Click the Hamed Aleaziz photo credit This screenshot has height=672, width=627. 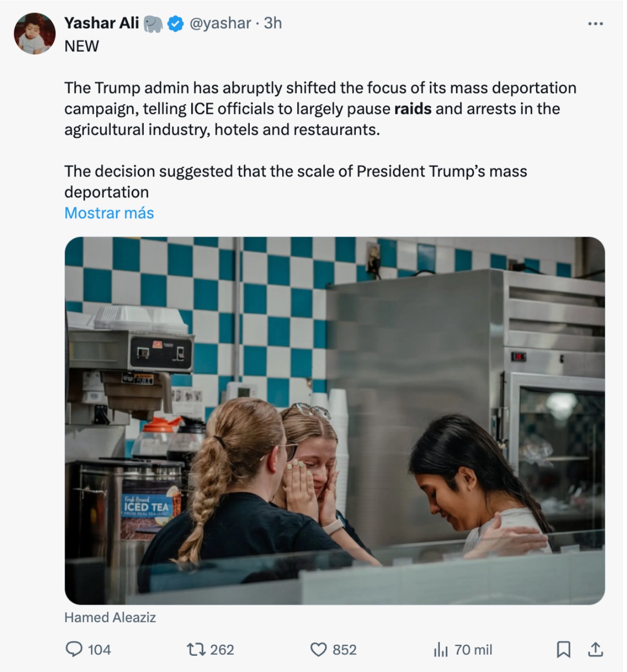click(x=110, y=617)
